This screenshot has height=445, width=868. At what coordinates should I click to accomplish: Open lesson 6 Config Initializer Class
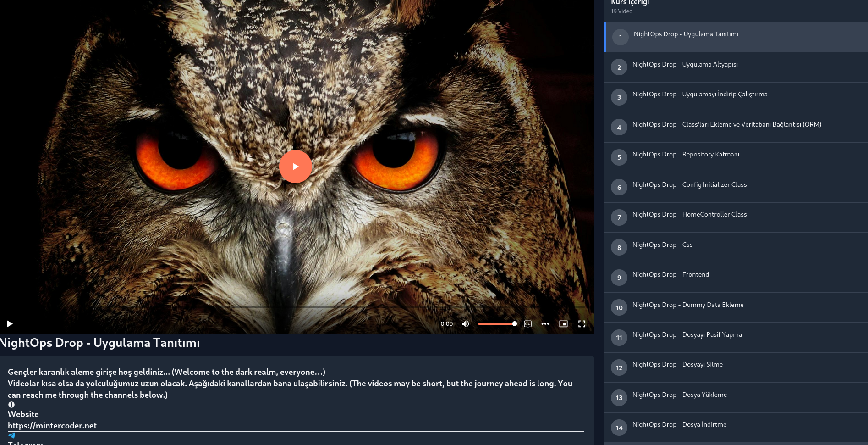click(736, 188)
